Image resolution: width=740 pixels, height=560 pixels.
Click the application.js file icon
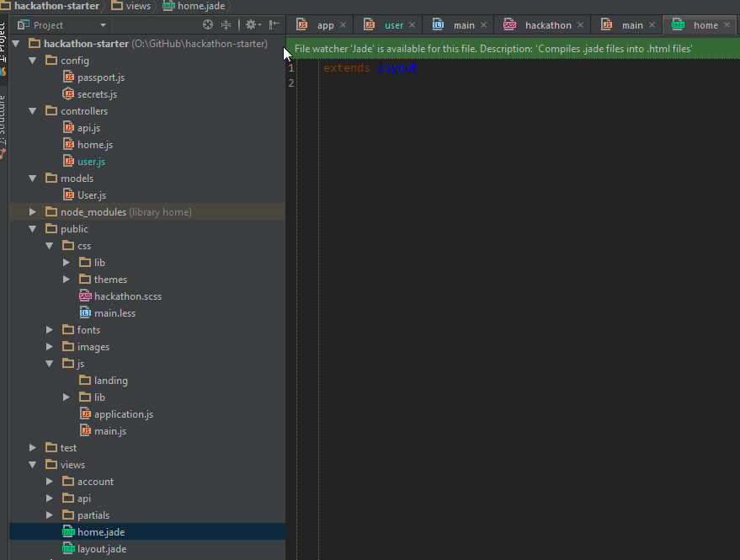click(85, 414)
